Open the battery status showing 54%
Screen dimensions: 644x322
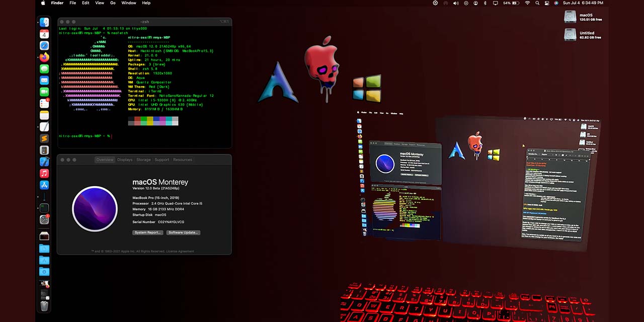(x=510, y=3)
